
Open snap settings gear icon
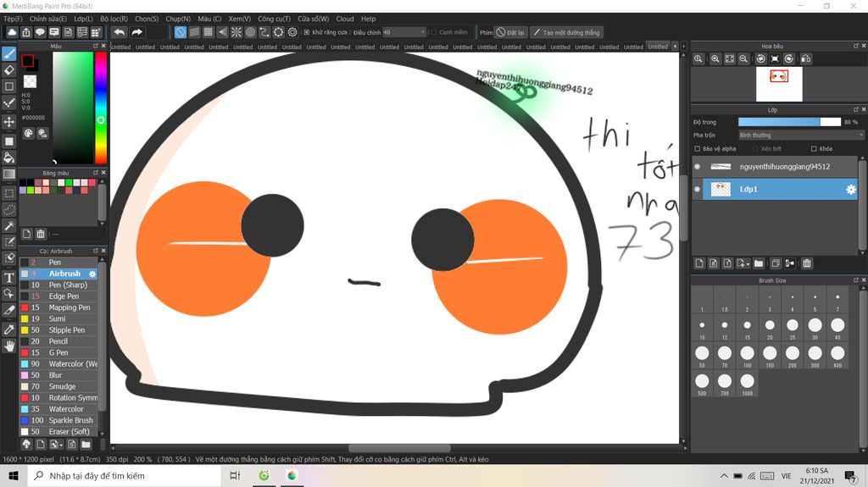[x=292, y=32]
